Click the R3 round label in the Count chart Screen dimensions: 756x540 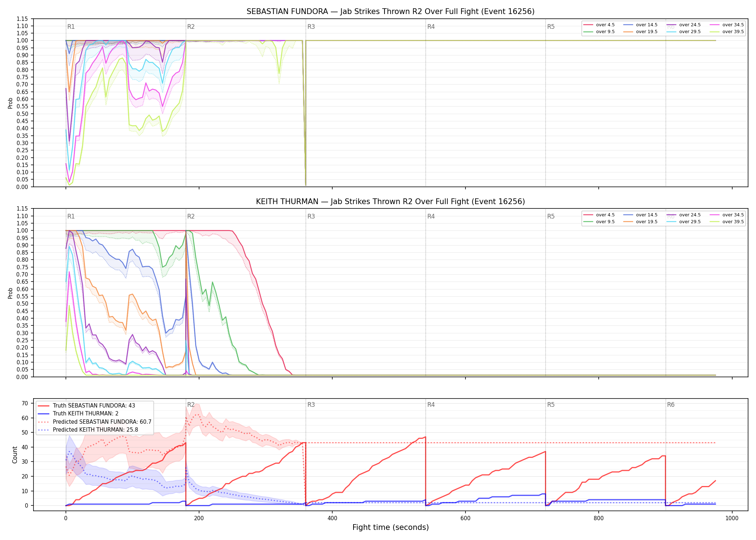coord(311,405)
